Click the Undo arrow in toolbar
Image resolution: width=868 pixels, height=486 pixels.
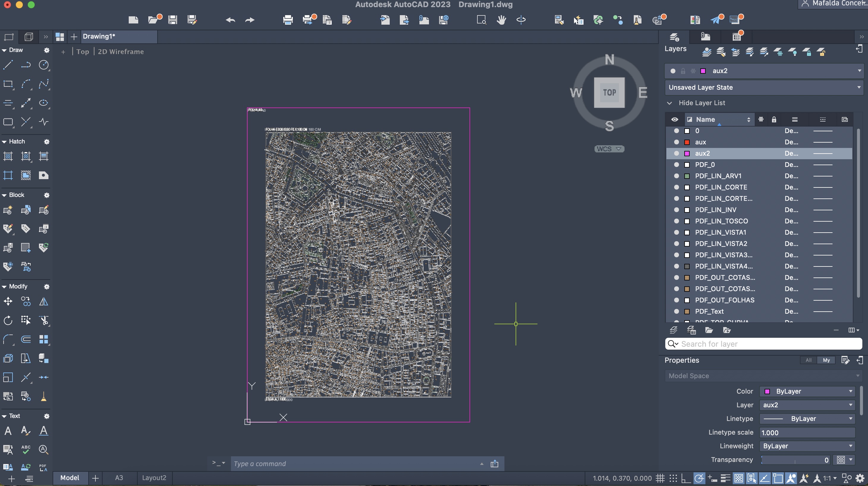(x=230, y=20)
